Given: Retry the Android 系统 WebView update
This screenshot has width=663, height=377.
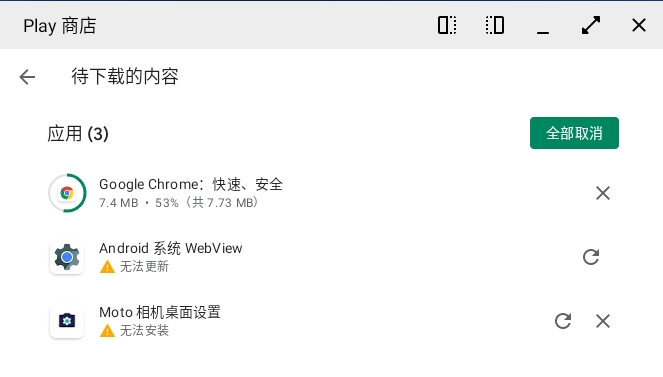Looking at the screenshot, I should [x=591, y=257].
